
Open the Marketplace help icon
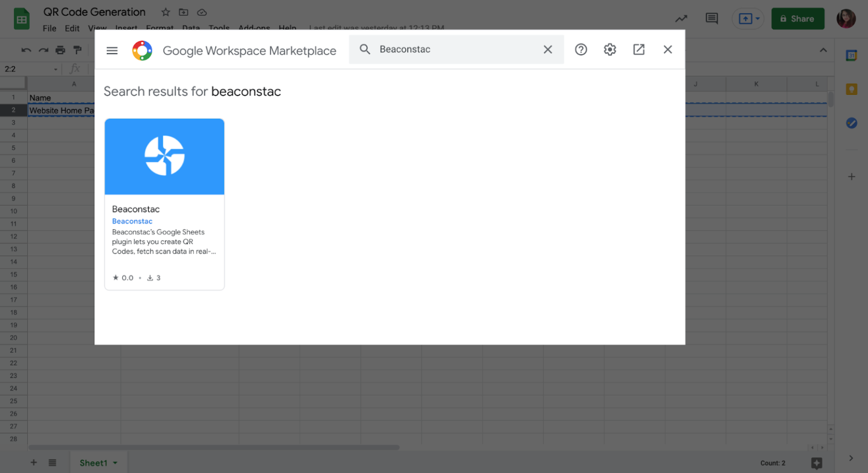pos(581,50)
